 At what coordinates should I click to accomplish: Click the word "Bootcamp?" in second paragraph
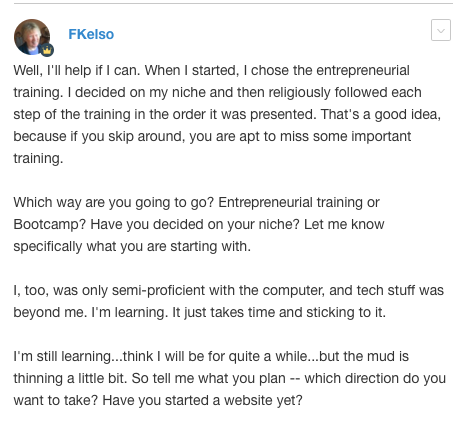(x=50, y=224)
